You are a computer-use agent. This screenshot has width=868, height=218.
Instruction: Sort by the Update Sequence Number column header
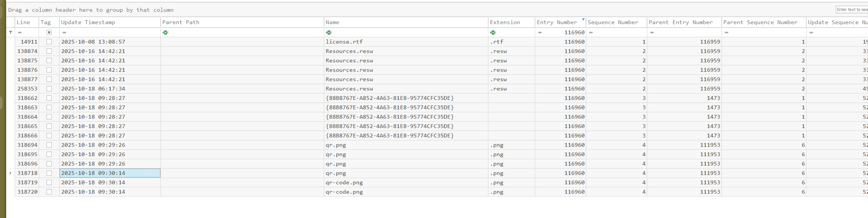(x=837, y=22)
